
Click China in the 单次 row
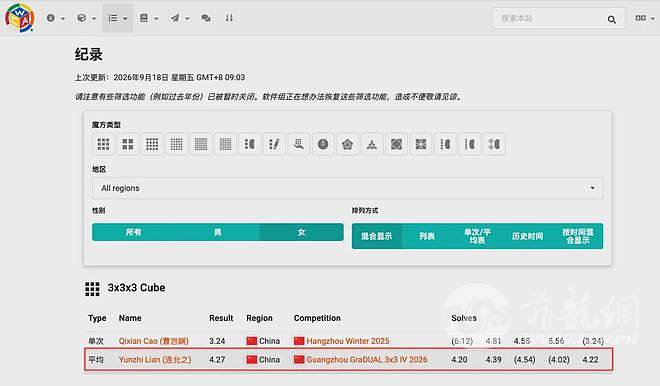(269, 341)
